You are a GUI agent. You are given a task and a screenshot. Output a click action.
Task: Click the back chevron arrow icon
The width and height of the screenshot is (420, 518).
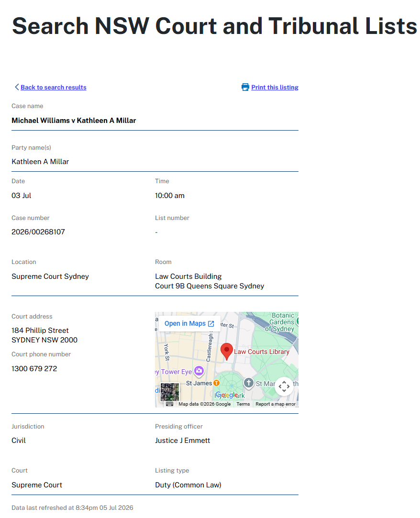tap(17, 87)
